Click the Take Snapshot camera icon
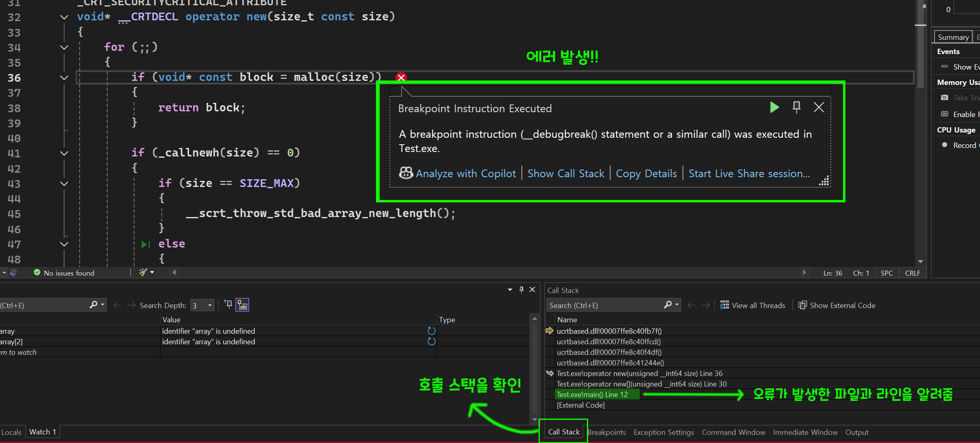 [945, 98]
